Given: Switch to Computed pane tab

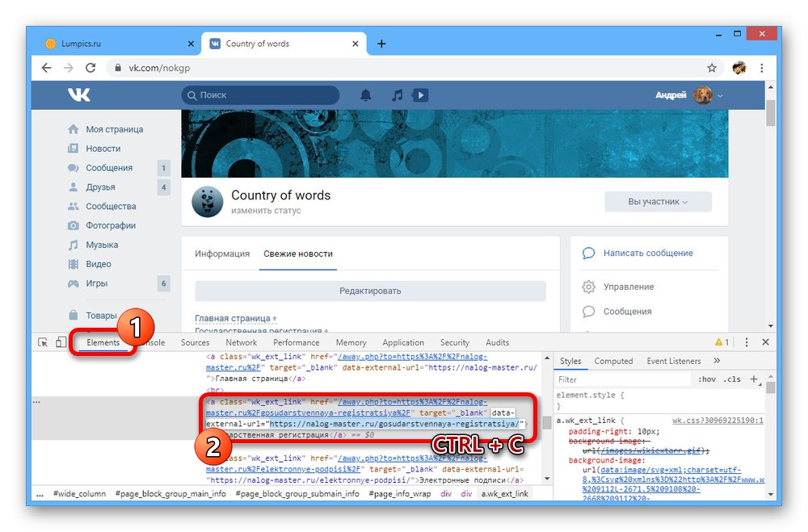Looking at the screenshot, I should 613,361.
